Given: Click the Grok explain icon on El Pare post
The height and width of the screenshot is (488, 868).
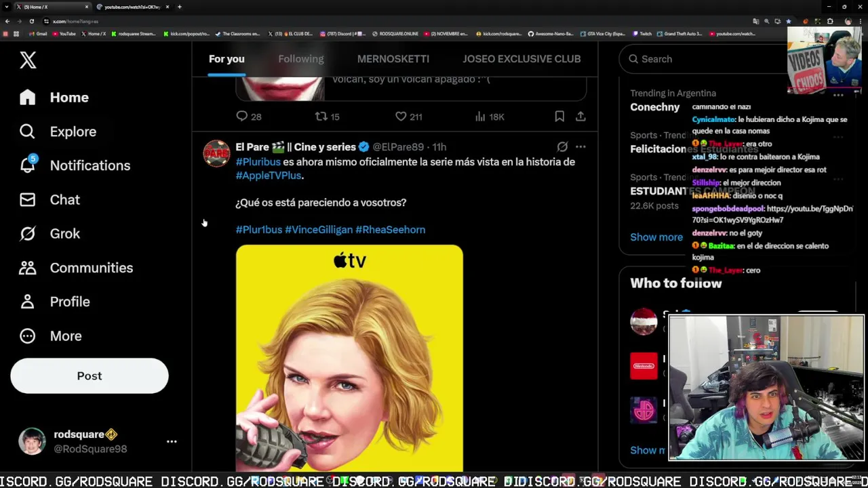Looking at the screenshot, I should [562, 146].
